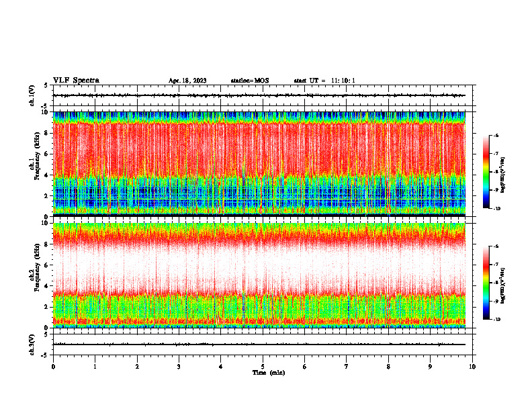Click the "2" tick on the Time axis
The width and height of the screenshot is (532, 411).
coord(137,367)
